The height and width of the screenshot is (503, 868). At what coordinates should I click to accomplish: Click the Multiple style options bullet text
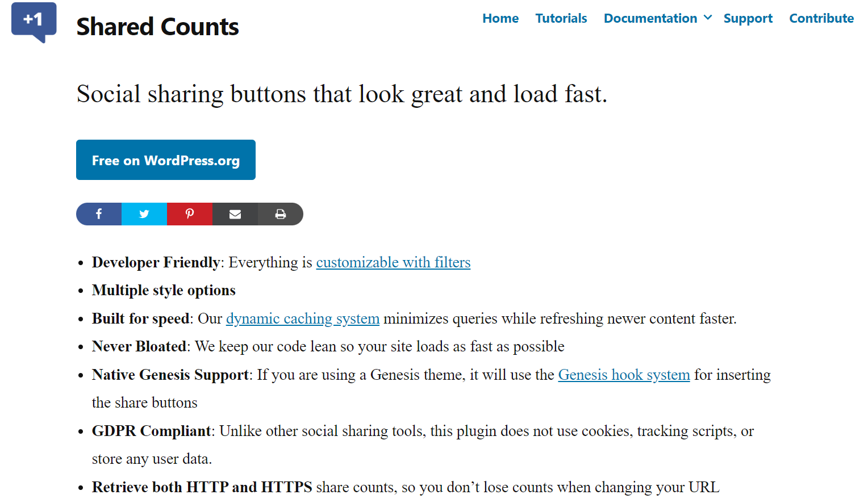pyautogui.click(x=164, y=290)
